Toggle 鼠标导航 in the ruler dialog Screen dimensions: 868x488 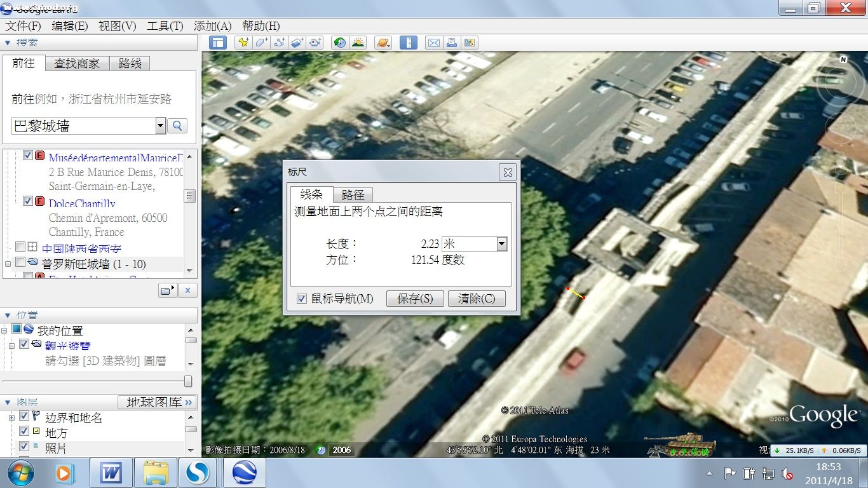pos(302,299)
